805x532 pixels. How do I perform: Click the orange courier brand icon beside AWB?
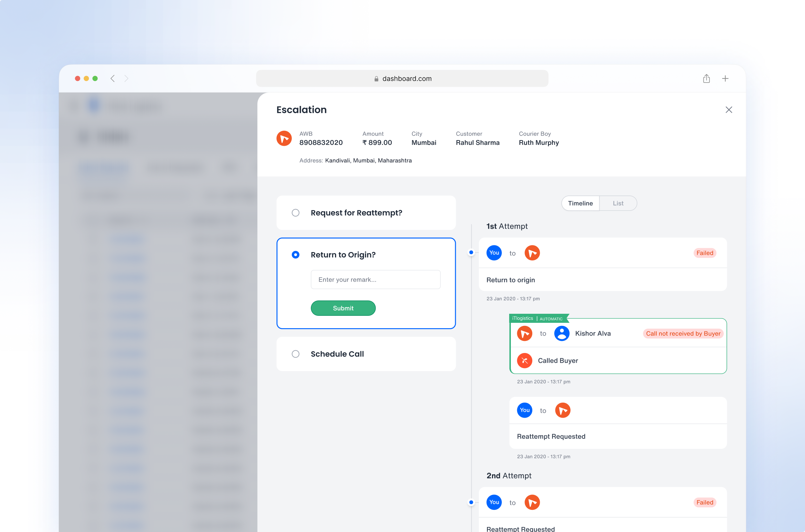[x=284, y=138]
